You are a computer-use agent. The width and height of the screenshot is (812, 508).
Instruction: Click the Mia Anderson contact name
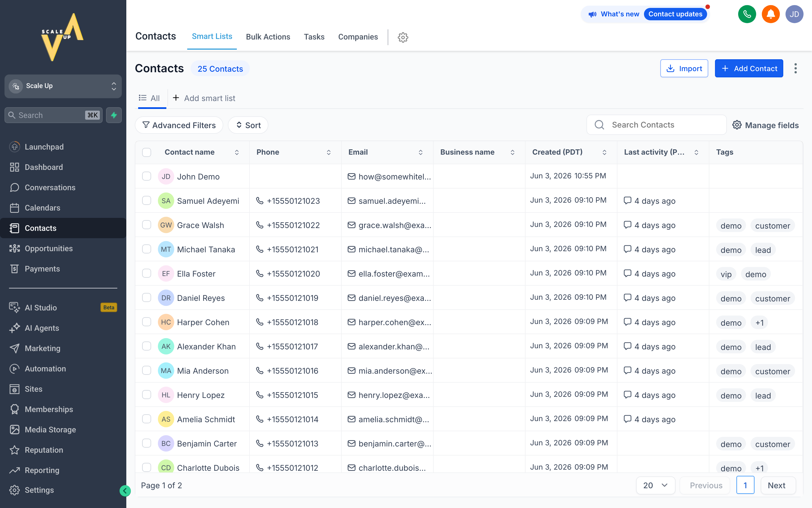203,371
